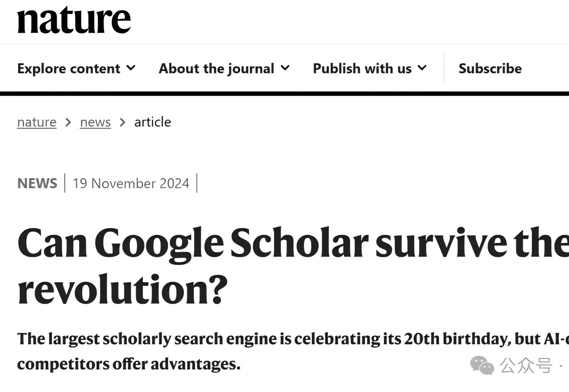Viewport: 569px width, 392px height.
Task: Click the word revolution in headline
Action: [122, 290]
